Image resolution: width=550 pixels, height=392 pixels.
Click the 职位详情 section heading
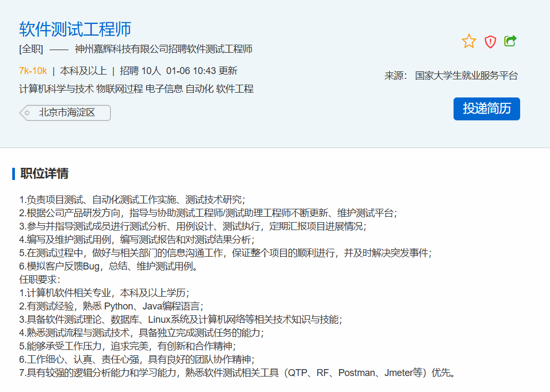click(x=44, y=174)
